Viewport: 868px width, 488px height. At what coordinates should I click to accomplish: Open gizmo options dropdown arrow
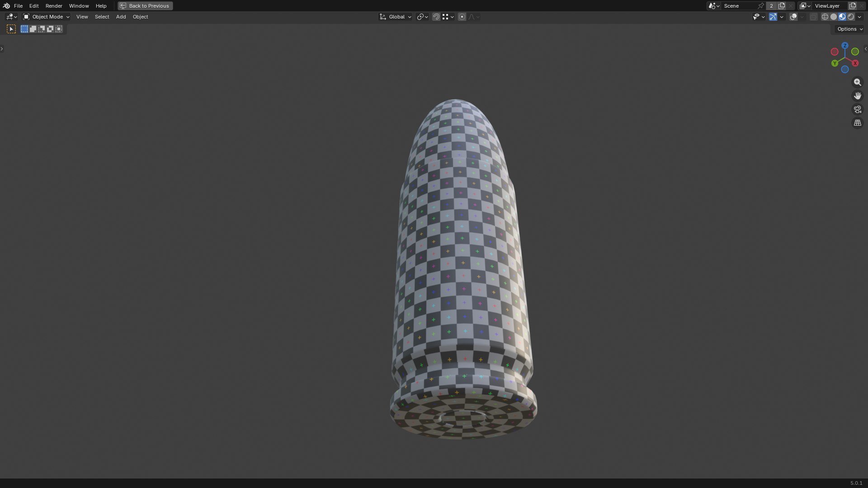click(x=782, y=17)
